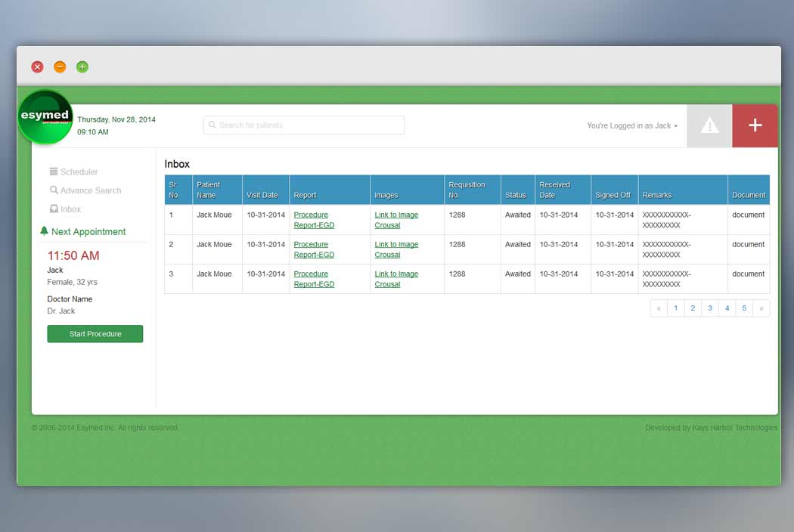Viewport: 794px width, 532px height.
Task: Click the orange minimize window button
Action: click(x=60, y=66)
